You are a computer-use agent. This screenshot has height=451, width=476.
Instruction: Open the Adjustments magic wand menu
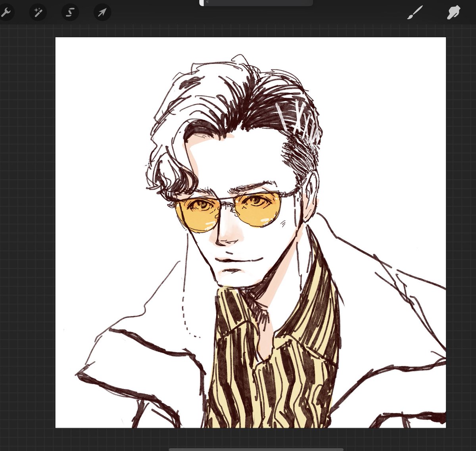pyautogui.click(x=38, y=13)
